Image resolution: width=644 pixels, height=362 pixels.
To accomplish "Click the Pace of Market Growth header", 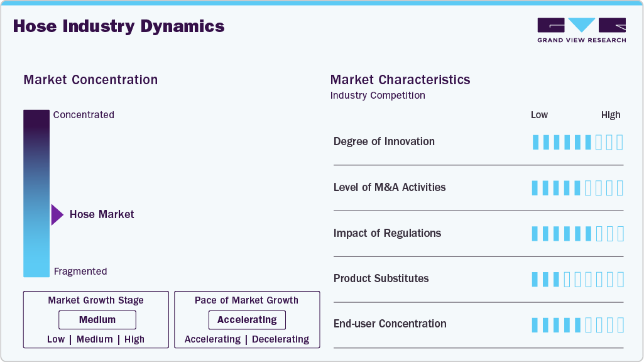I will point(246,300).
